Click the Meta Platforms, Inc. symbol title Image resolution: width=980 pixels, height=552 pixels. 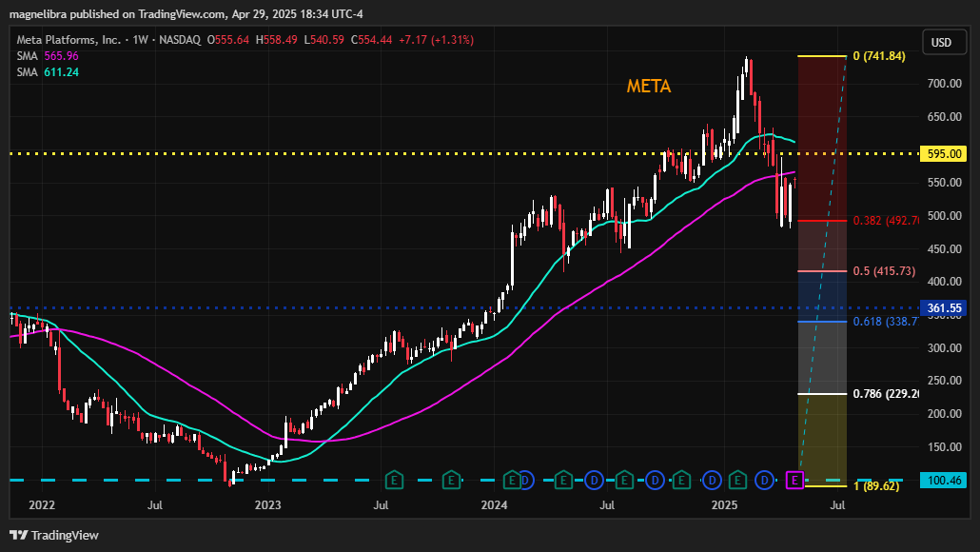[69, 40]
